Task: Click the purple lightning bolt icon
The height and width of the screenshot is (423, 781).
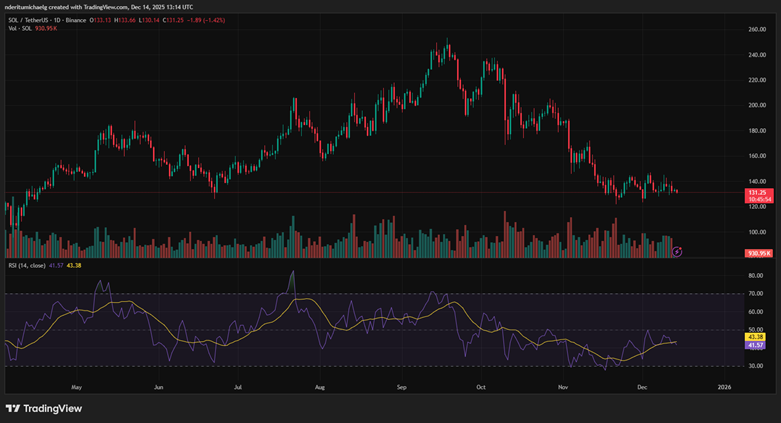Action: coord(678,251)
